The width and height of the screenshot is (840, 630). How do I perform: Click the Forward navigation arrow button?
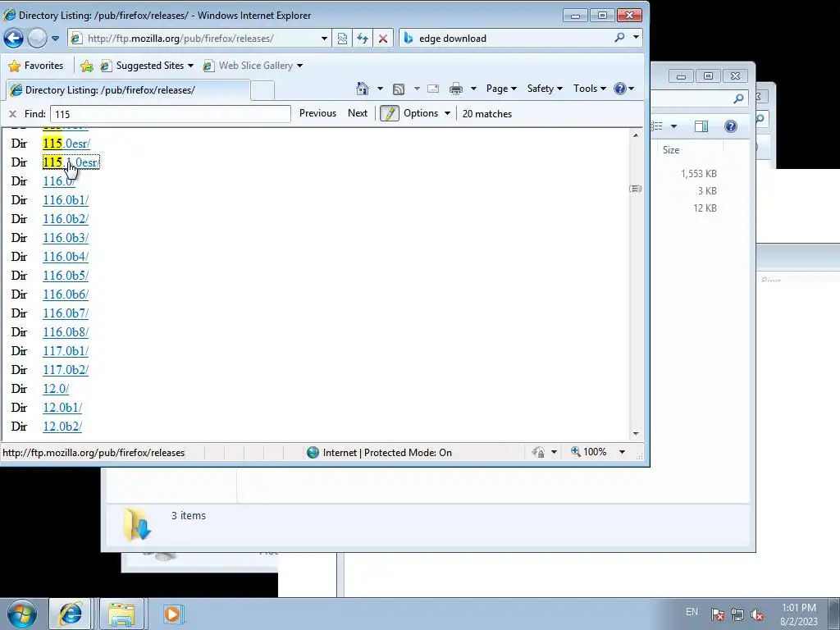[37, 38]
